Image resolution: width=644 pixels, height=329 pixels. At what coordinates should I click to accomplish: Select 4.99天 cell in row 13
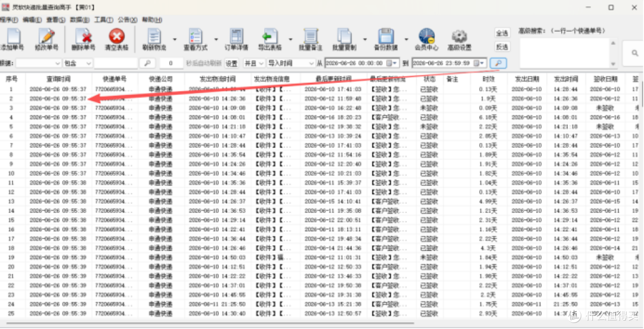click(x=488, y=201)
